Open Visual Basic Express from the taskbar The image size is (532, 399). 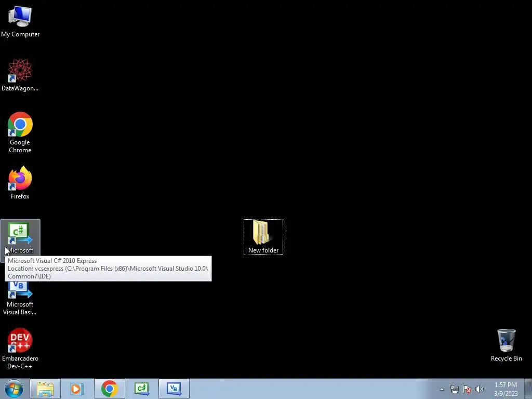[174, 389]
